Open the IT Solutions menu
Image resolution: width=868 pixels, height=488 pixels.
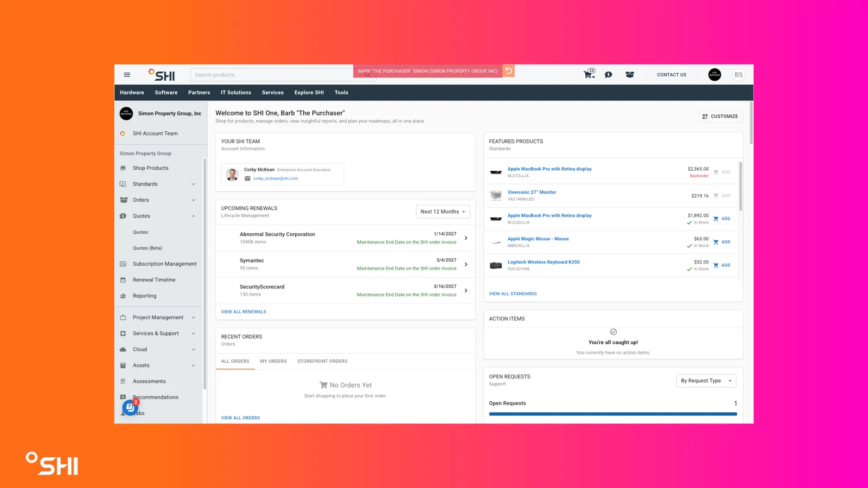(x=236, y=93)
